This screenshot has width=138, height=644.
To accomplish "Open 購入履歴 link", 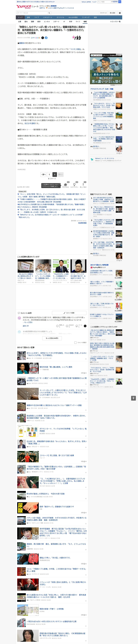I will (x=112, y=13).
